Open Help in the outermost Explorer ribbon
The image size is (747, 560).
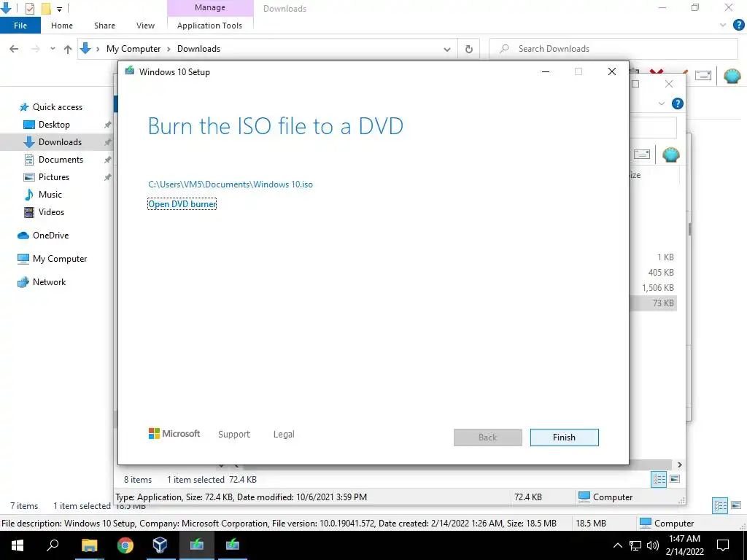click(738, 25)
